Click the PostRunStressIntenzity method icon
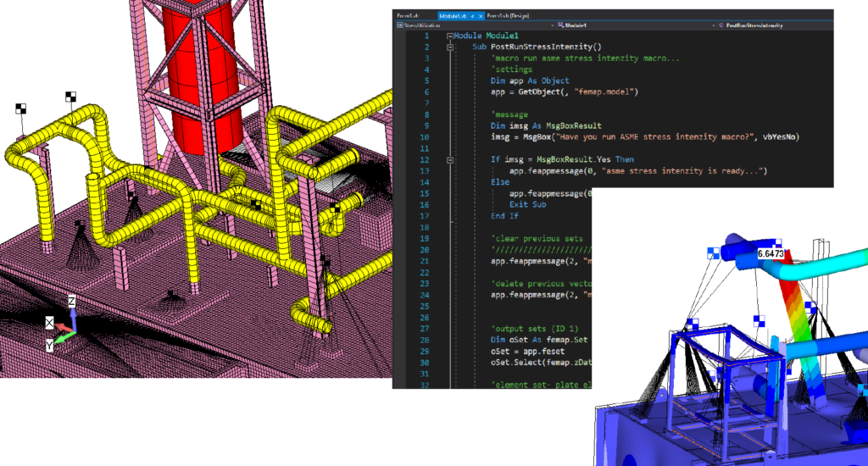This screenshot has width=868, height=466. coord(721,25)
